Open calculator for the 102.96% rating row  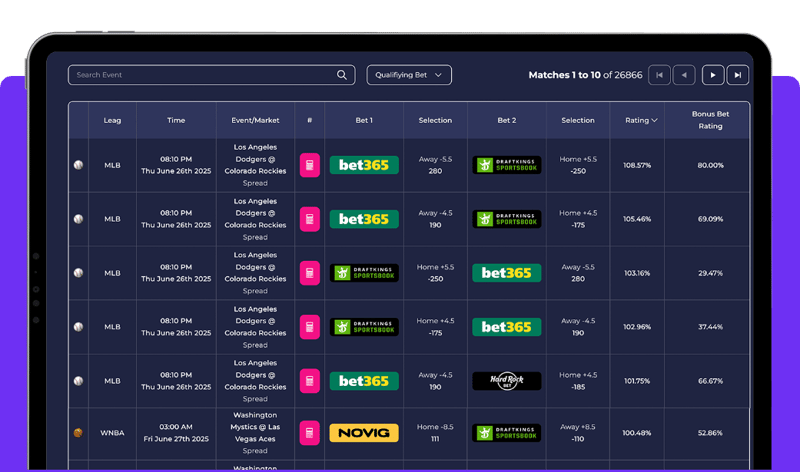point(310,327)
